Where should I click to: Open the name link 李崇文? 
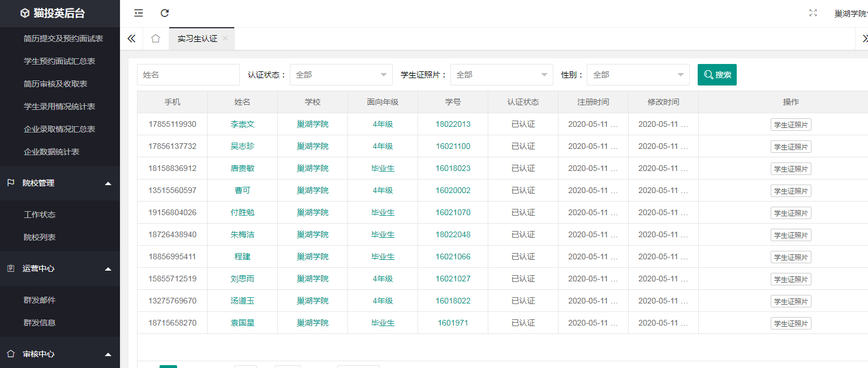242,124
